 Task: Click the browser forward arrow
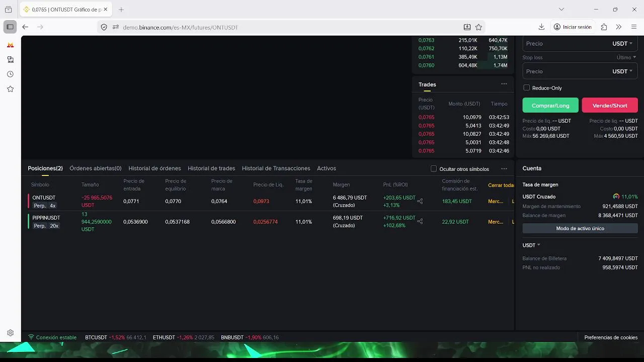pyautogui.click(x=40, y=27)
